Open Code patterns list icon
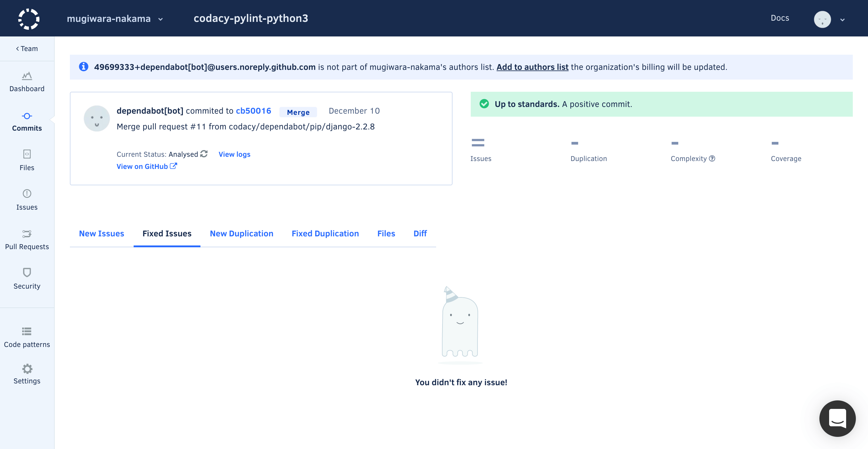868x449 pixels. tap(27, 331)
